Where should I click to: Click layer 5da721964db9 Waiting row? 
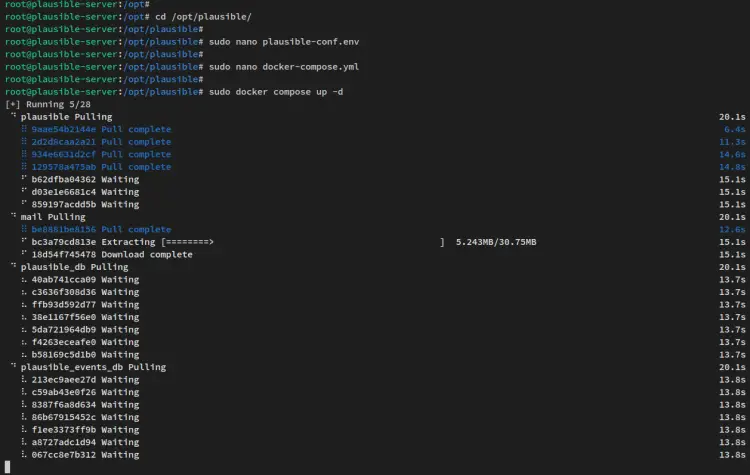pyautogui.click(x=85, y=330)
